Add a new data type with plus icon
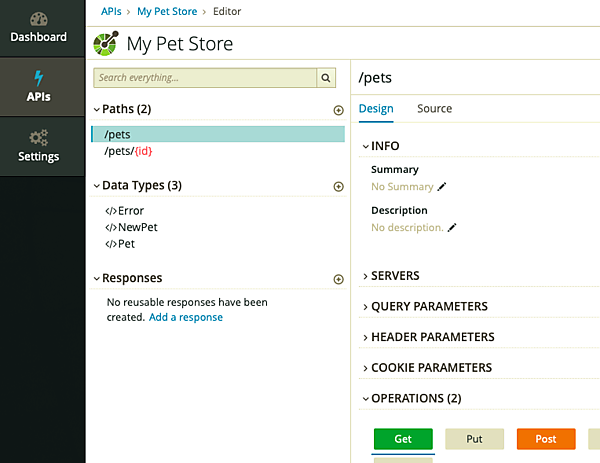Viewport: 600px width, 463px height. click(338, 187)
